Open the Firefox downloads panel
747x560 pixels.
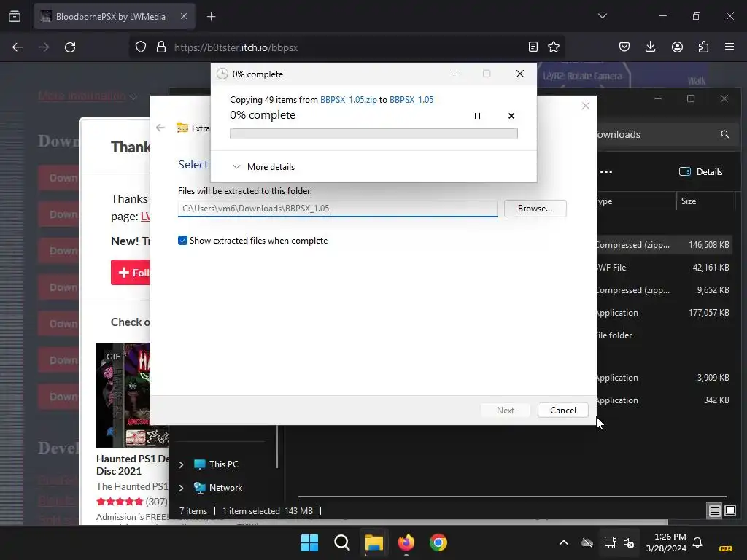pyautogui.click(x=650, y=47)
